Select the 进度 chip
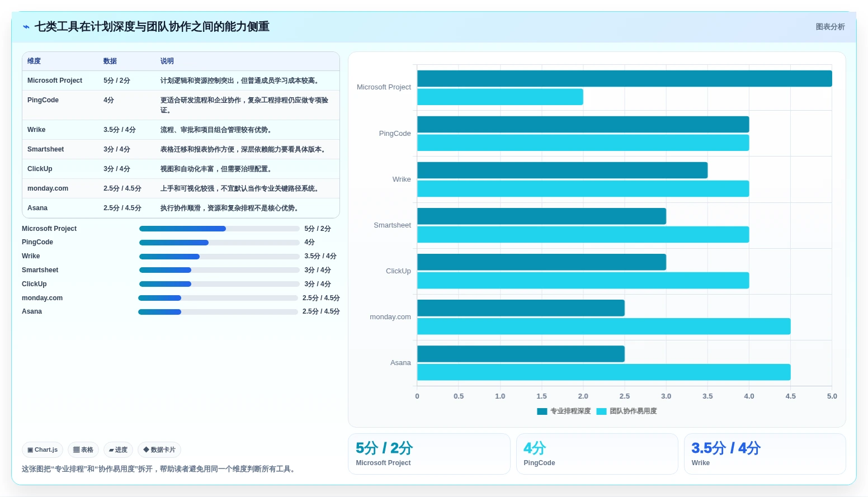 118,449
